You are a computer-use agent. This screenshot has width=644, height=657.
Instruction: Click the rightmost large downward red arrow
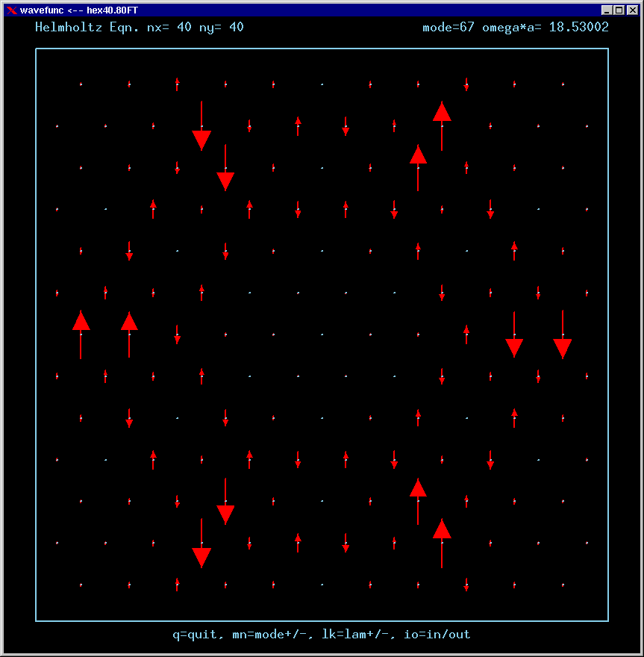[x=563, y=335]
